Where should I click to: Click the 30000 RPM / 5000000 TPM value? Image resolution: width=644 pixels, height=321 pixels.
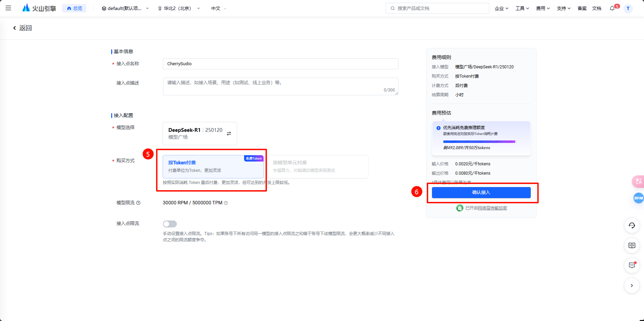tap(193, 203)
